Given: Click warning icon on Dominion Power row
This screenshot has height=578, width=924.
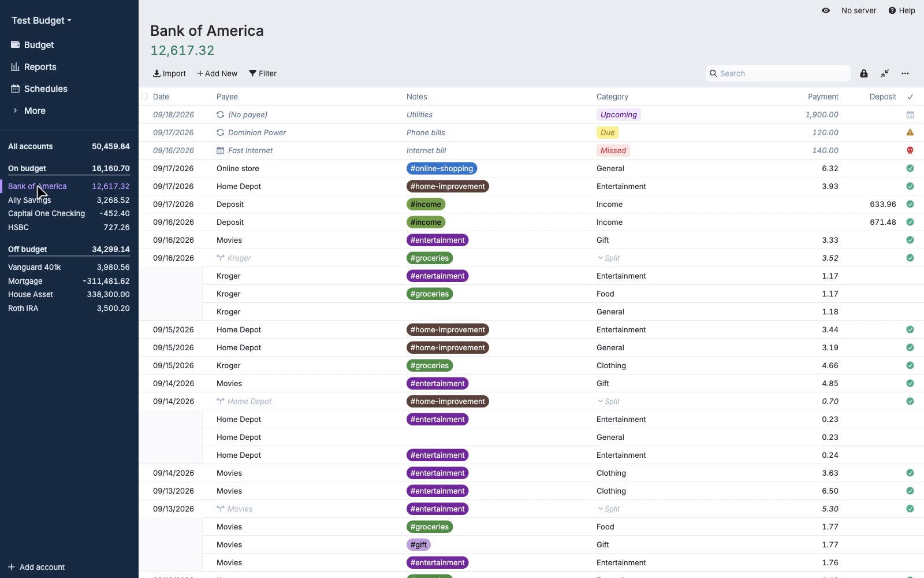Looking at the screenshot, I should click(x=910, y=132).
